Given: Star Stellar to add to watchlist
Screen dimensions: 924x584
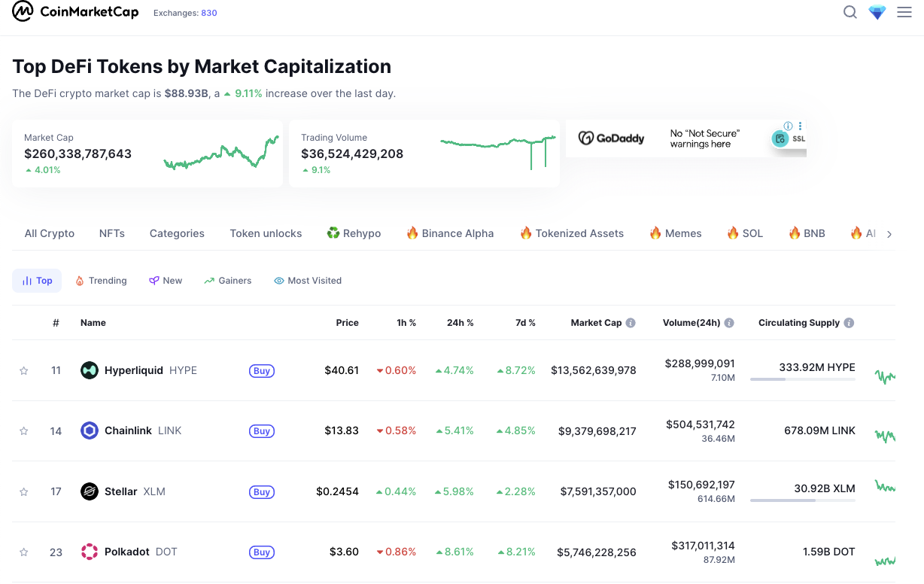Looking at the screenshot, I should click(x=23, y=491).
